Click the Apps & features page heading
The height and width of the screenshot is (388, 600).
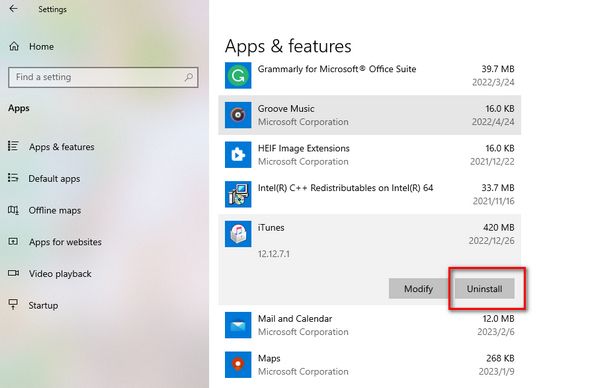(288, 46)
